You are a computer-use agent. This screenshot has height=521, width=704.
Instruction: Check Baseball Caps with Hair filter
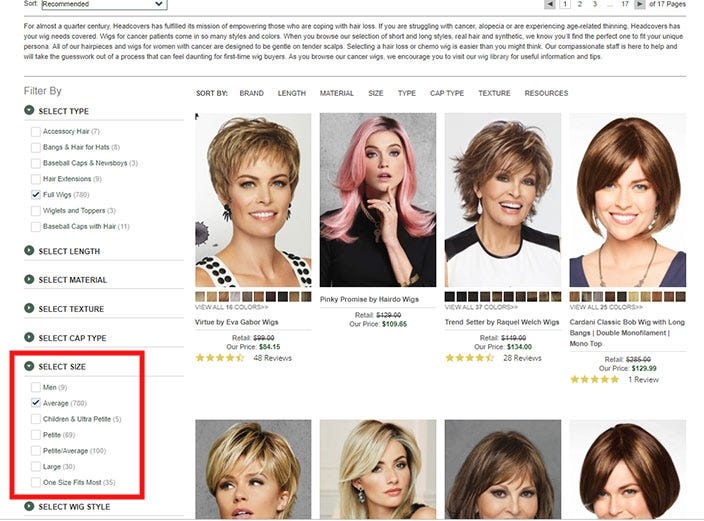(36, 226)
